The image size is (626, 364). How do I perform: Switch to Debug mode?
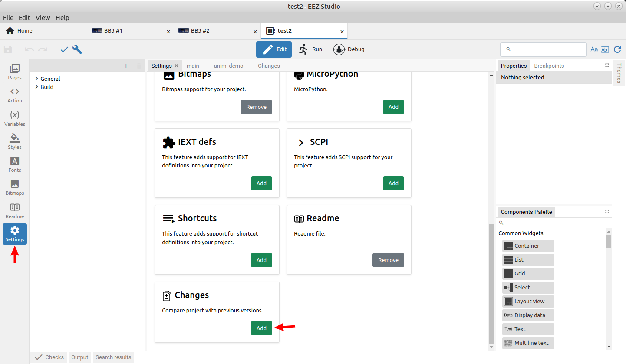coord(349,49)
